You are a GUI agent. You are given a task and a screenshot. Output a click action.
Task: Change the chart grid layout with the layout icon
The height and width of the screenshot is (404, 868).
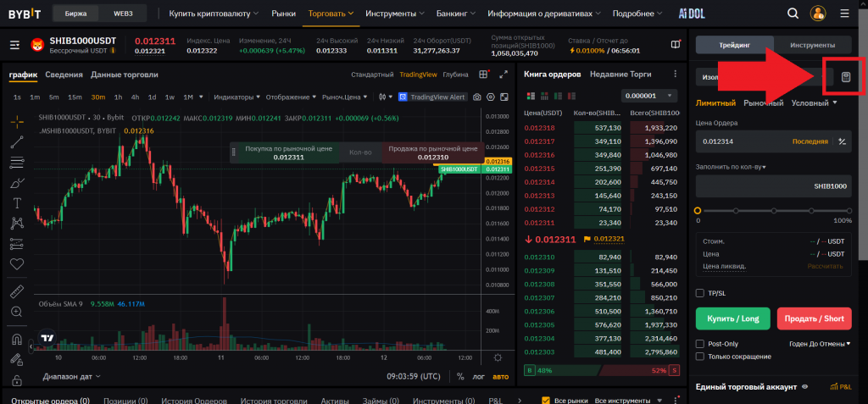point(484,75)
